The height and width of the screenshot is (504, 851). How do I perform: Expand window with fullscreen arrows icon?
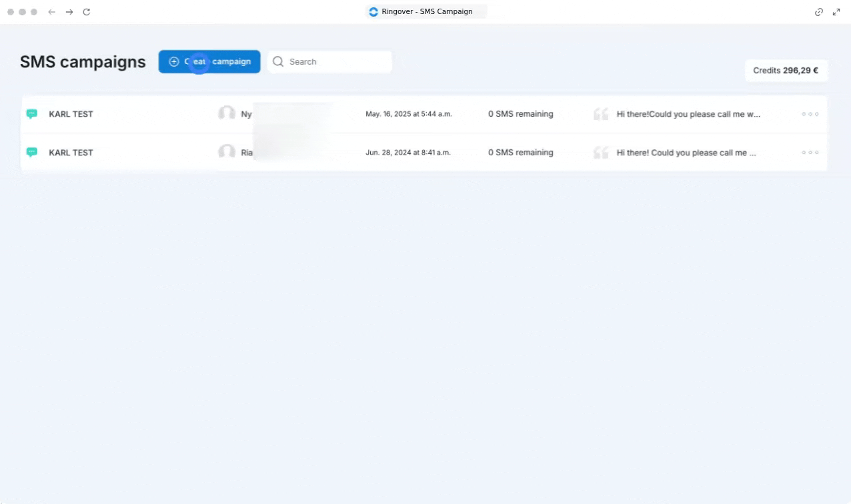[x=836, y=12]
